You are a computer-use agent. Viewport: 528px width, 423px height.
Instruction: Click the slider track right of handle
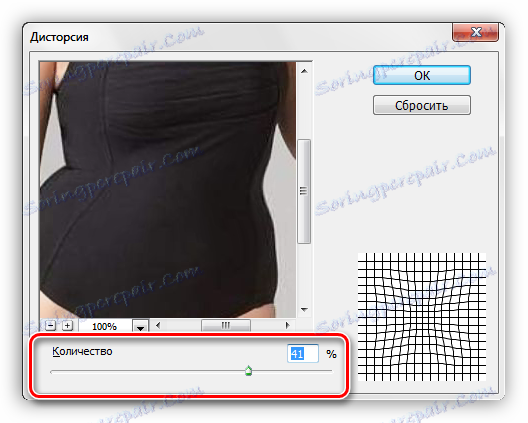click(x=292, y=371)
